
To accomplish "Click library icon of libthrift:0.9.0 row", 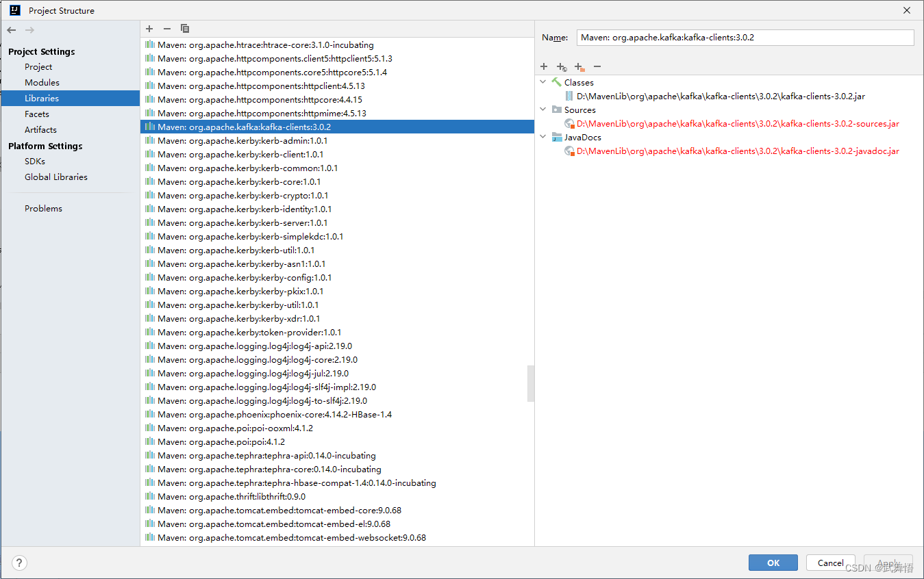I will 150,496.
